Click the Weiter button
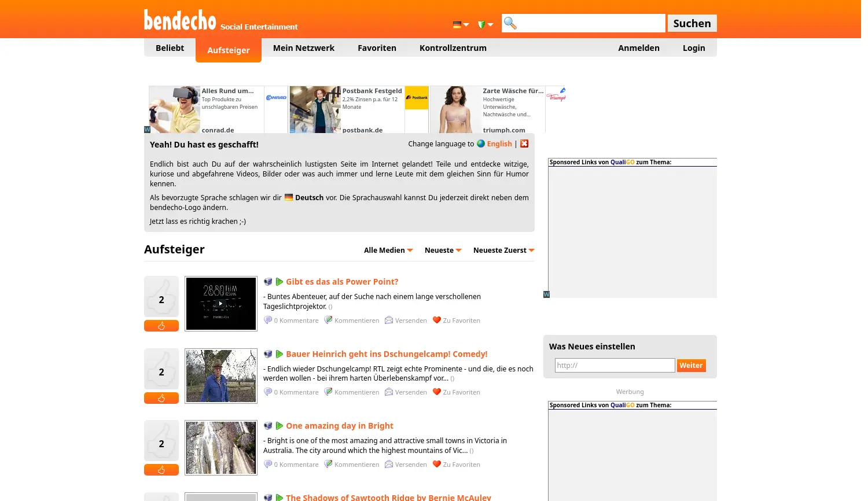The image size is (868, 501). (x=691, y=366)
